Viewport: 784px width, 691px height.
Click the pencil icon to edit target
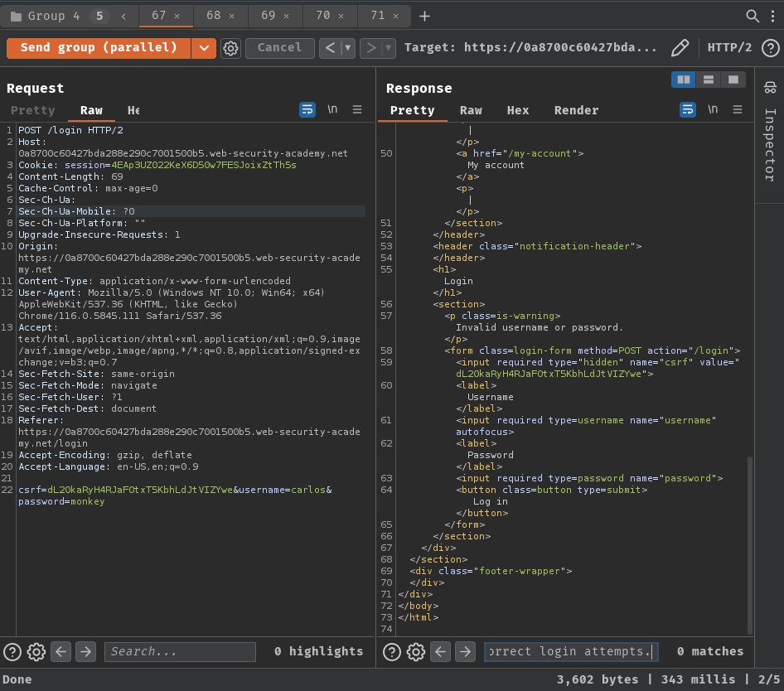(680, 48)
